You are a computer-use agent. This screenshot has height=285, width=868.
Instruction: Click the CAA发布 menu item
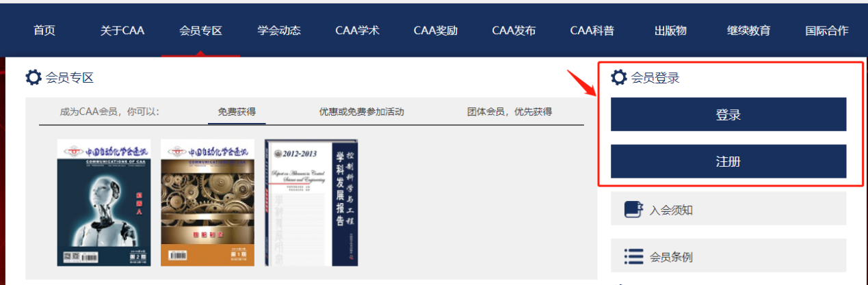514,31
